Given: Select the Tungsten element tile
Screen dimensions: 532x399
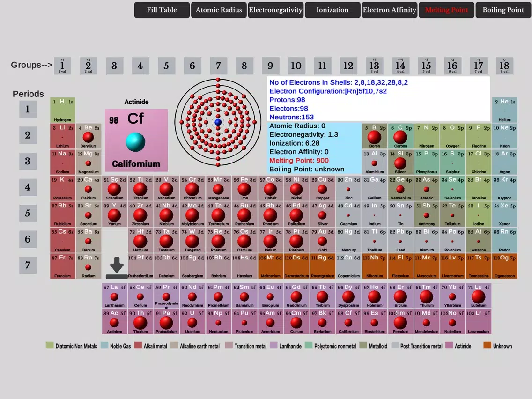Looking at the screenshot, I should click(x=192, y=240).
